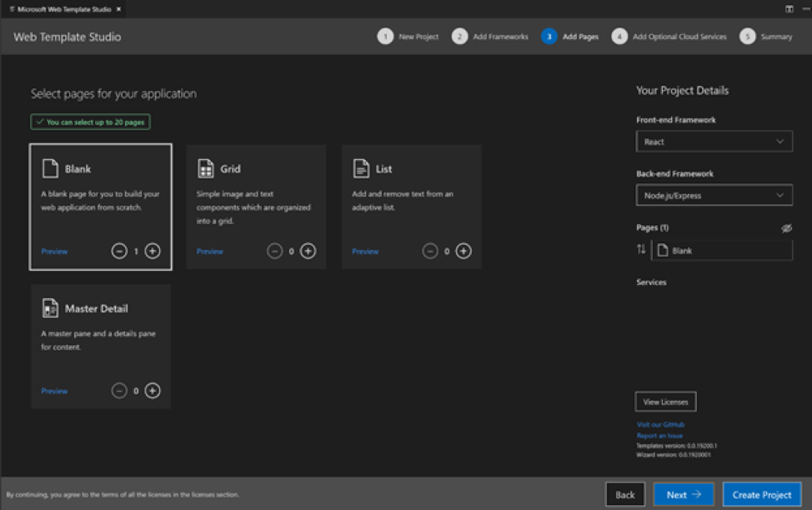Click the List page icon

pyautogui.click(x=361, y=169)
